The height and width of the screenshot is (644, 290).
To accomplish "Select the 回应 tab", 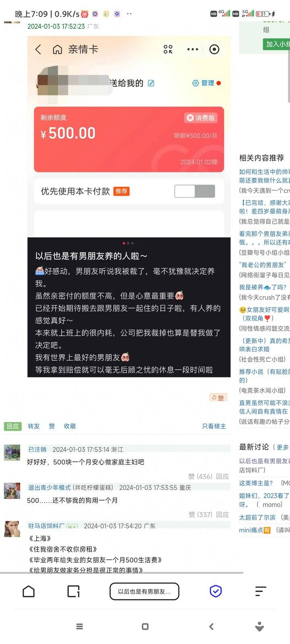I will click(x=13, y=426).
